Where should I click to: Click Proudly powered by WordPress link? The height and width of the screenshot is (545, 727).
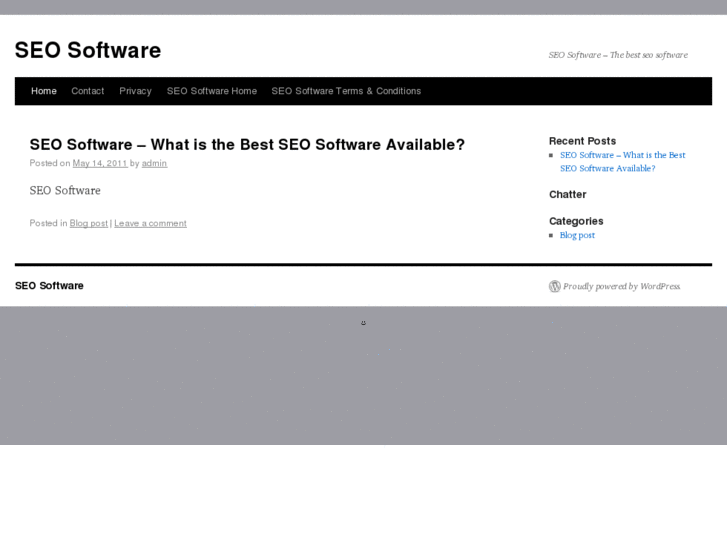621,286
